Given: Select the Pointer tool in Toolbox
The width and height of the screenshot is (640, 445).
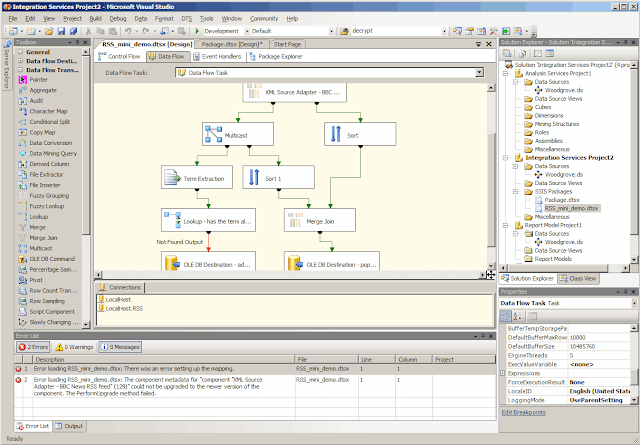Looking at the screenshot, I should click(38, 80).
